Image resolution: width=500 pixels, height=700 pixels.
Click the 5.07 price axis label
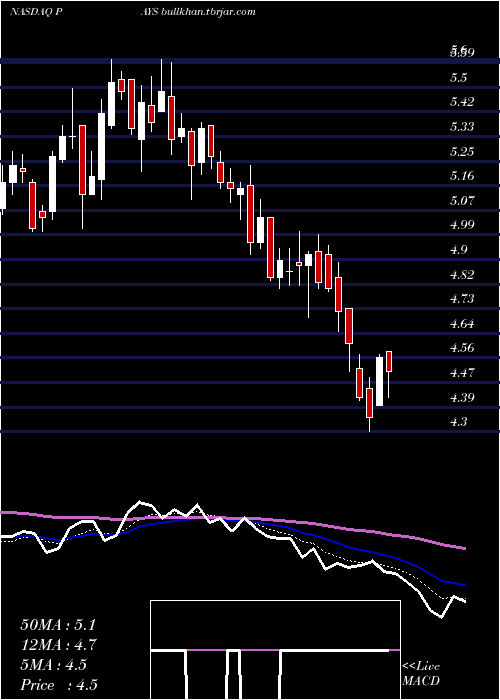click(462, 200)
